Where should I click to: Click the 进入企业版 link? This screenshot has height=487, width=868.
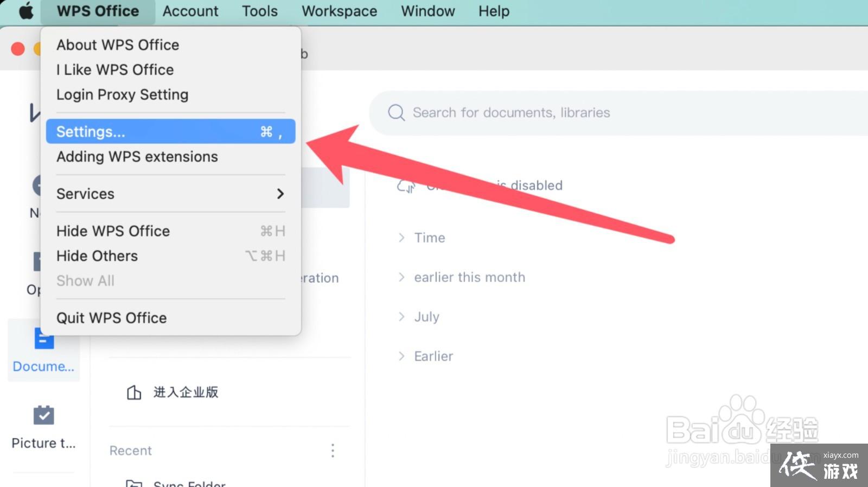tap(186, 392)
